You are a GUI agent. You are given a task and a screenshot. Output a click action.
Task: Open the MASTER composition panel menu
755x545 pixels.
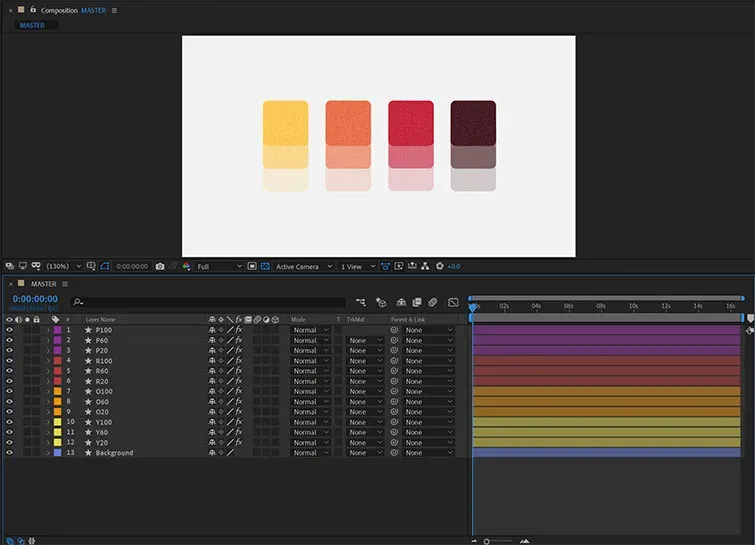click(114, 10)
